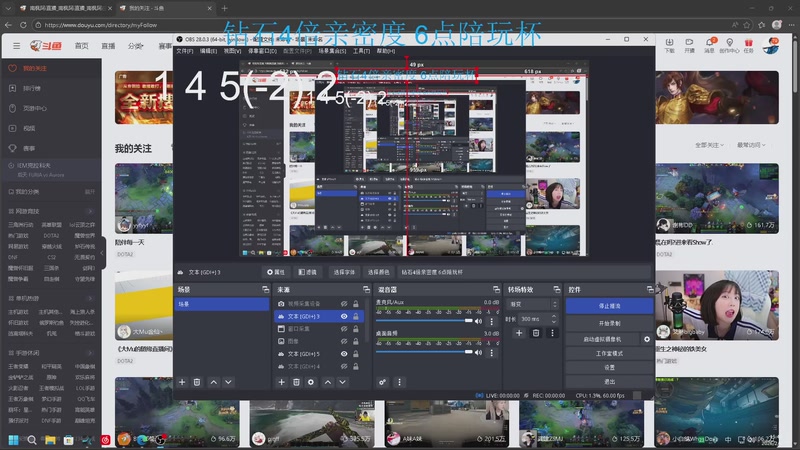Open 分类 dropdown in Douyu top navigation

[135, 46]
